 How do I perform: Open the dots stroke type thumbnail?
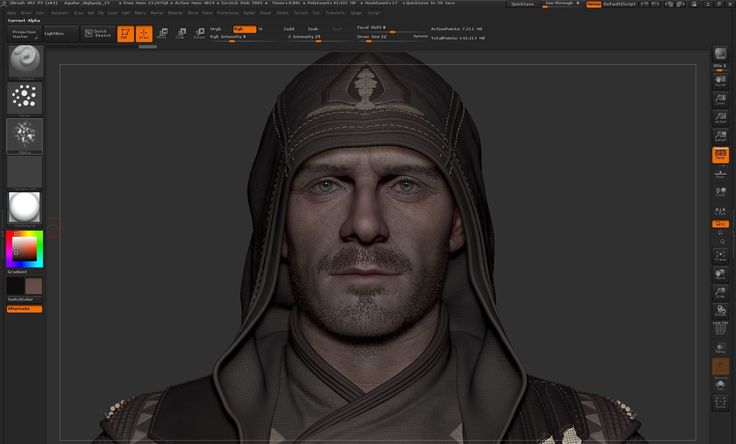[x=24, y=99]
